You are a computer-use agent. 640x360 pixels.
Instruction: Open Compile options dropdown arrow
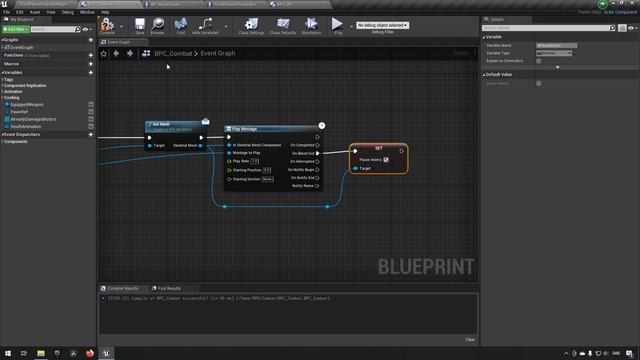121,27
